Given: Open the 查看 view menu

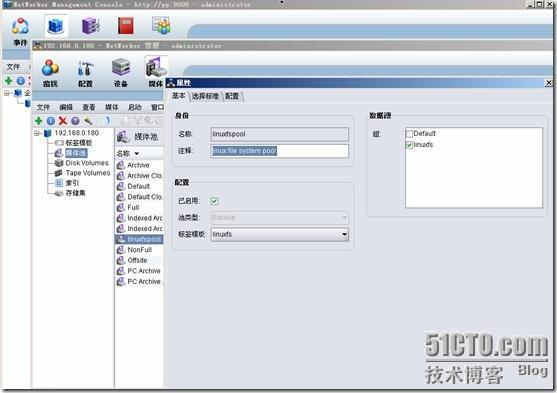Looking at the screenshot, I should pyautogui.click(x=88, y=107).
